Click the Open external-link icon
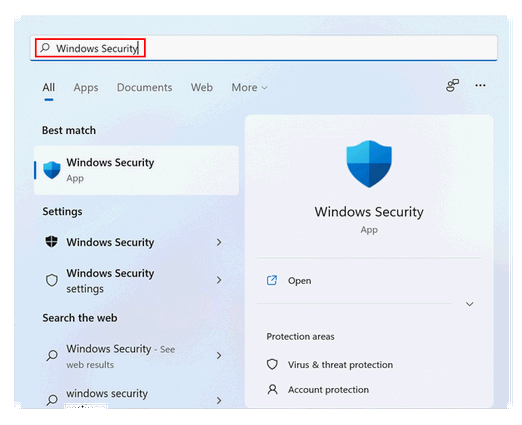 [272, 280]
